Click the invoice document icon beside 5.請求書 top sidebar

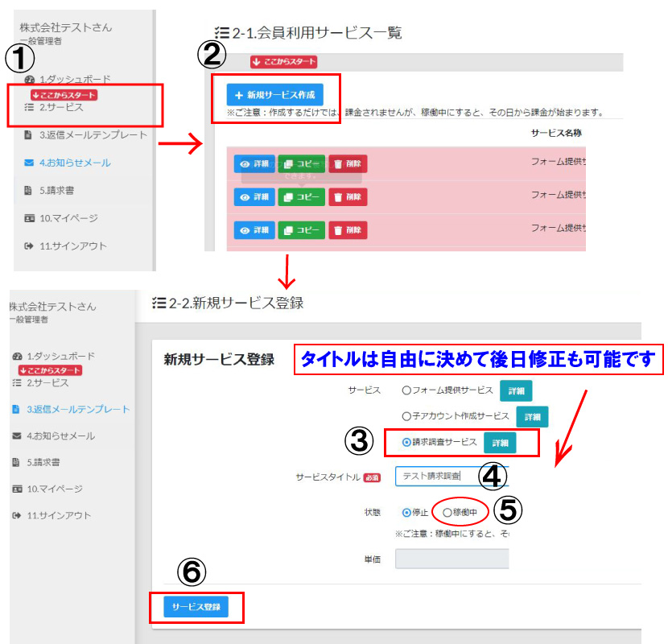click(x=28, y=191)
